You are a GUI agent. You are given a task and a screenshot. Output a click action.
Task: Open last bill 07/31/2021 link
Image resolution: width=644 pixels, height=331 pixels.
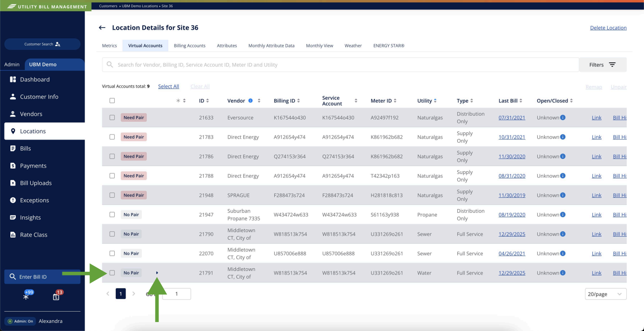[x=512, y=117]
